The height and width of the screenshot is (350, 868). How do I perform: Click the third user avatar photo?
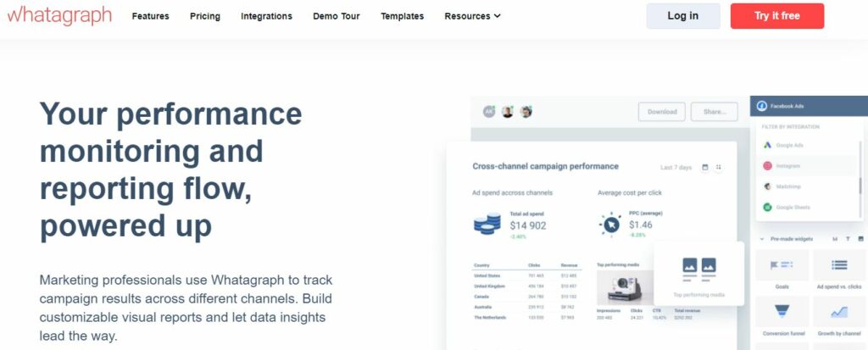coord(526,111)
